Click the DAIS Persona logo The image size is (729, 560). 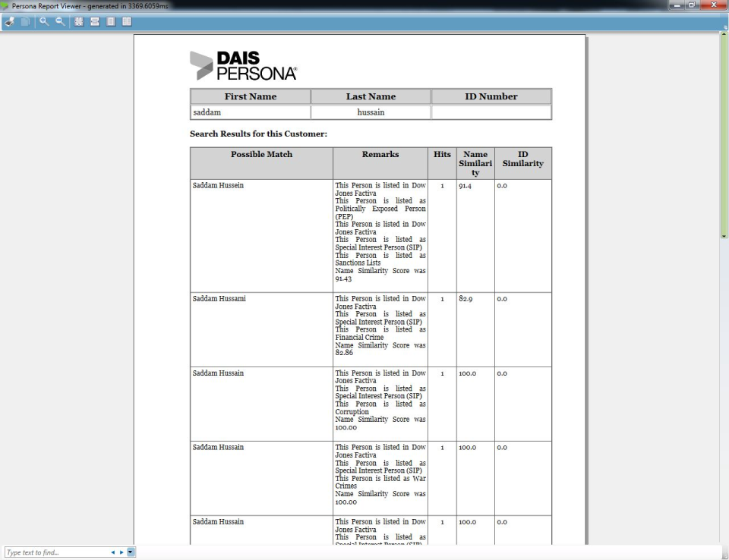tap(243, 66)
